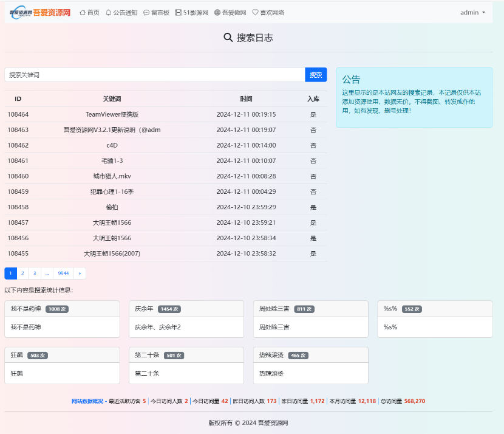Open the 吾爱微网 nav link
The image size is (504, 434).
[230, 13]
